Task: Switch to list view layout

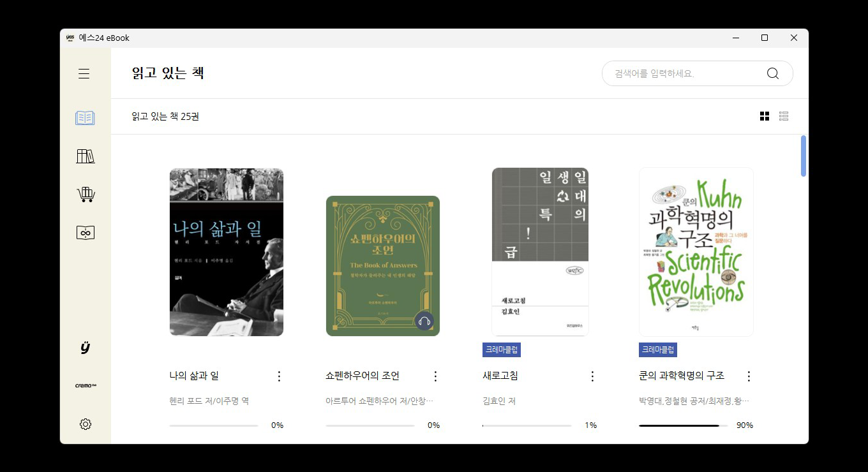Action: (x=784, y=116)
